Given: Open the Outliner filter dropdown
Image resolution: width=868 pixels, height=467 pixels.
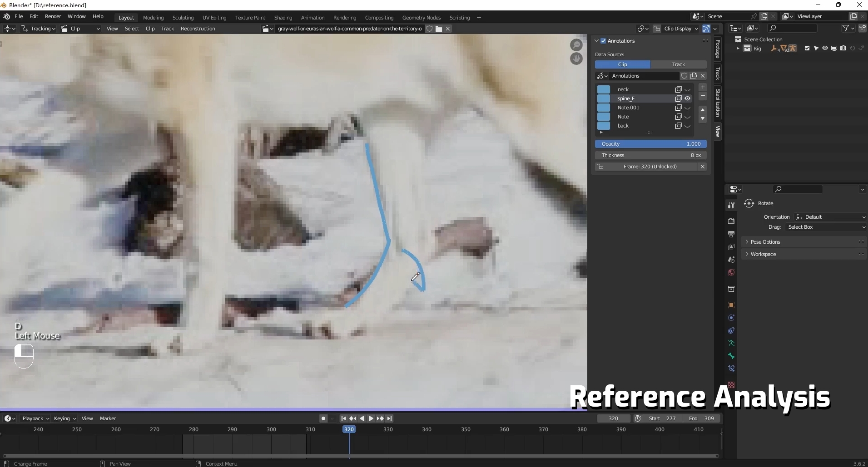Looking at the screenshot, I should [x=848, y=28].
